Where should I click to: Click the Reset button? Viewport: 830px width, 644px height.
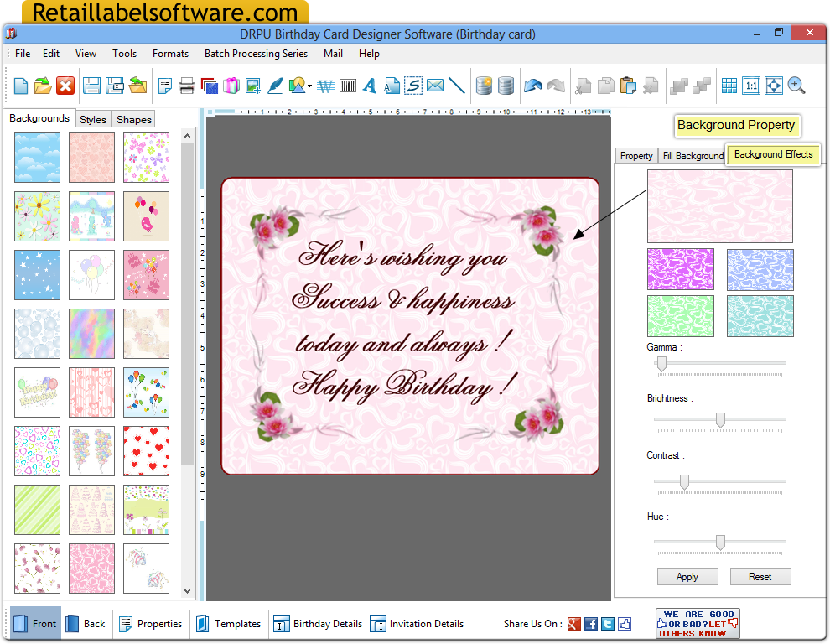click(x=760, y=576)
